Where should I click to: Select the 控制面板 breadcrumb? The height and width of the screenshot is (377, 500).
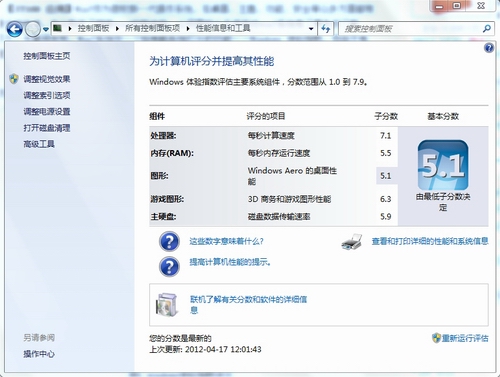point(94,28)
